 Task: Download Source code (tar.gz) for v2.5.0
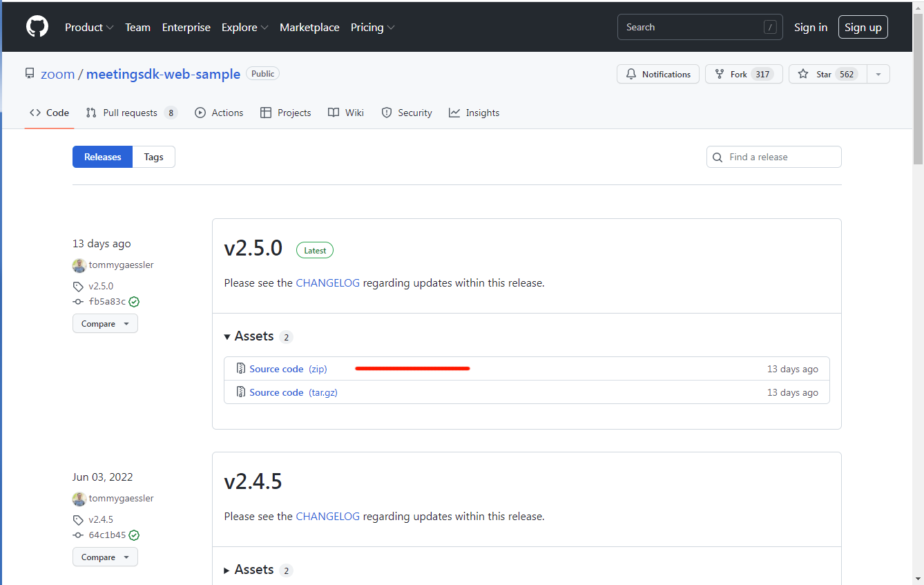coord(293,392)
